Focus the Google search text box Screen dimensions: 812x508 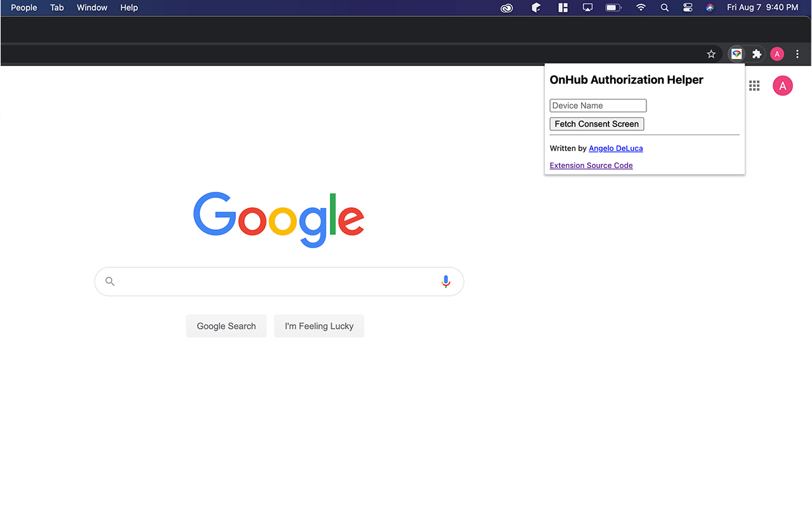tap(279, 281)
